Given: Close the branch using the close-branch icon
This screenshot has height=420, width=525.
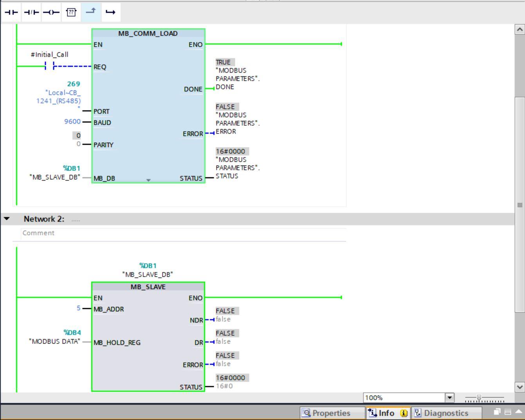Looking at the screenshot, I should (x=111, y=12).
